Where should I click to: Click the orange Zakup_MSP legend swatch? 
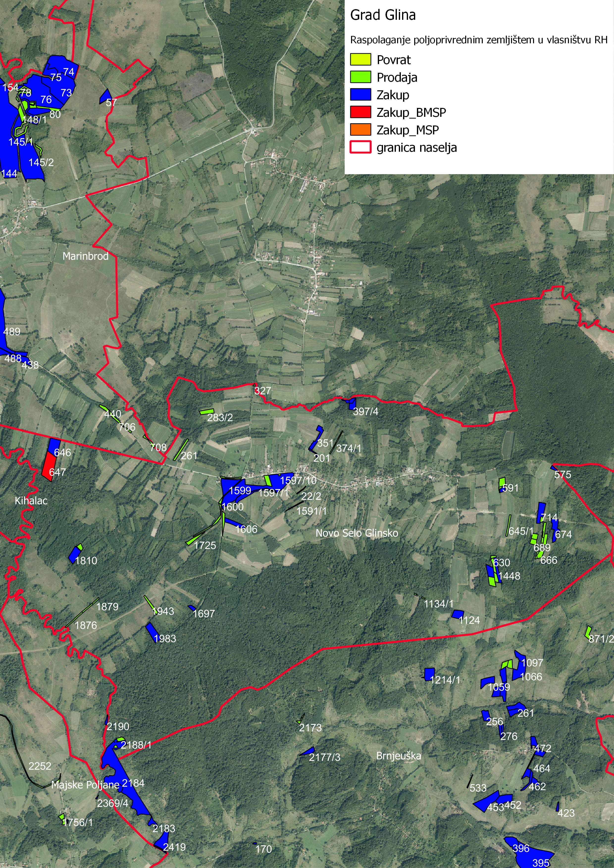click(360, 130)
